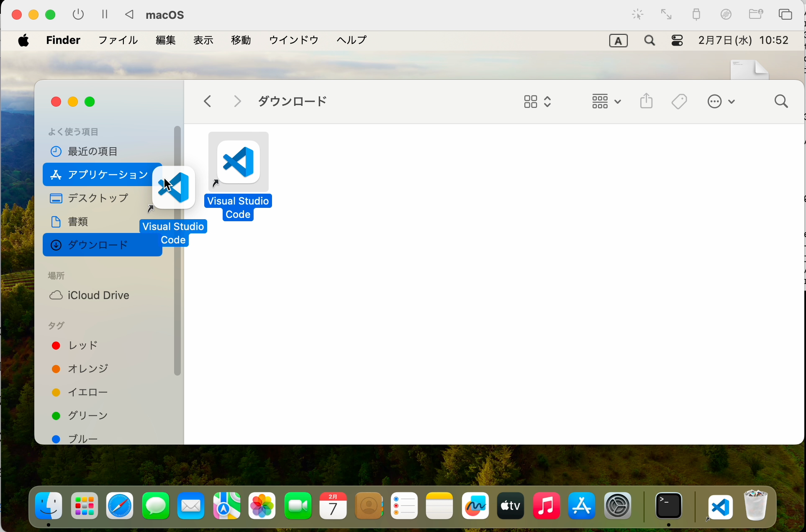The width and height of the screenshot is (806, 532).
Task: Select Visual Studio Code file in Downloads
Action: click(238, 162)
